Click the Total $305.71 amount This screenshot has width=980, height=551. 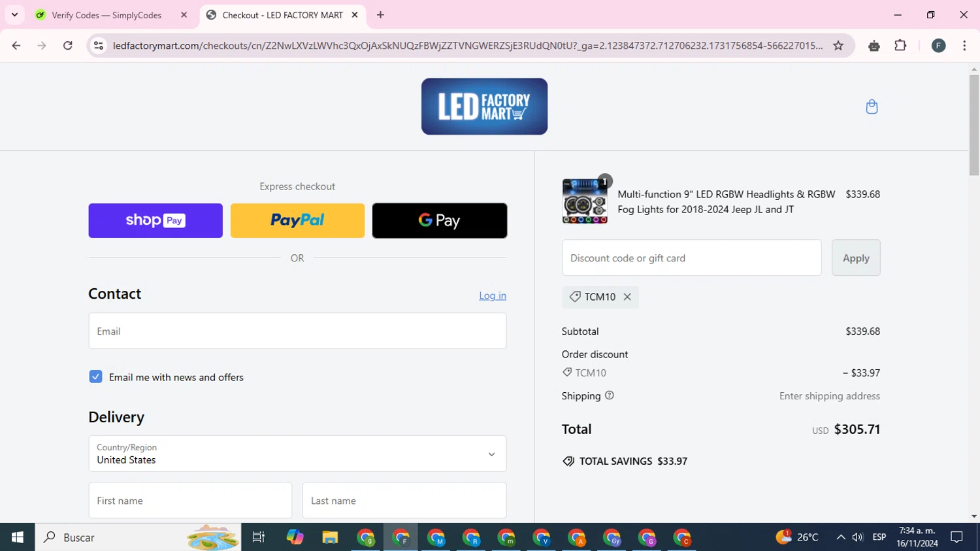[x=857, y=429]
